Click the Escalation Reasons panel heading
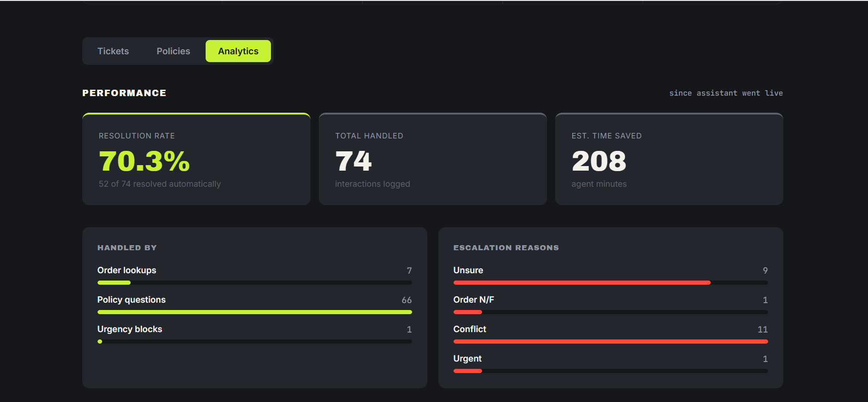Viewport: 868px width, 402px height. click(506, 247)
